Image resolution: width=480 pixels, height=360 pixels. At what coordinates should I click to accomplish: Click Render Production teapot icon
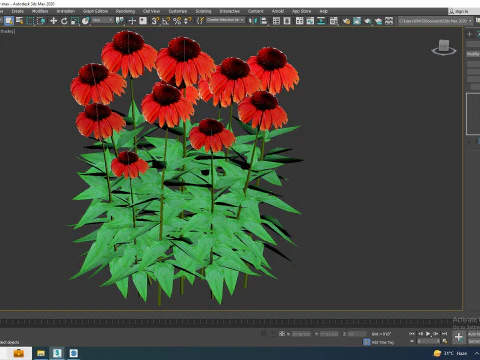(x=367, y=21)
